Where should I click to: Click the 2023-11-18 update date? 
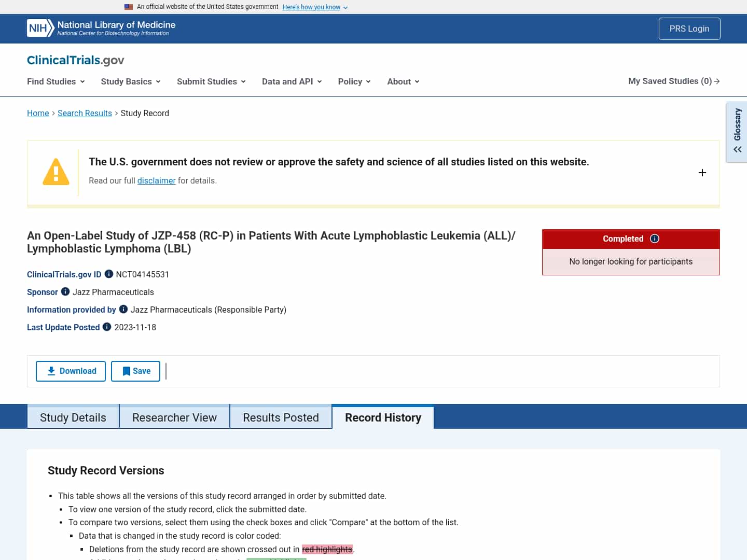tap(135, 327)
